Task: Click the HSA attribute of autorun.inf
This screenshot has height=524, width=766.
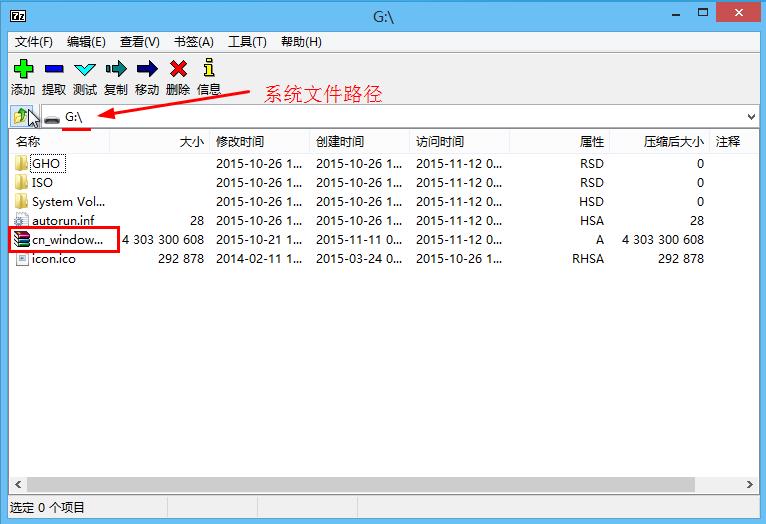Action: (x=592, y=220)
